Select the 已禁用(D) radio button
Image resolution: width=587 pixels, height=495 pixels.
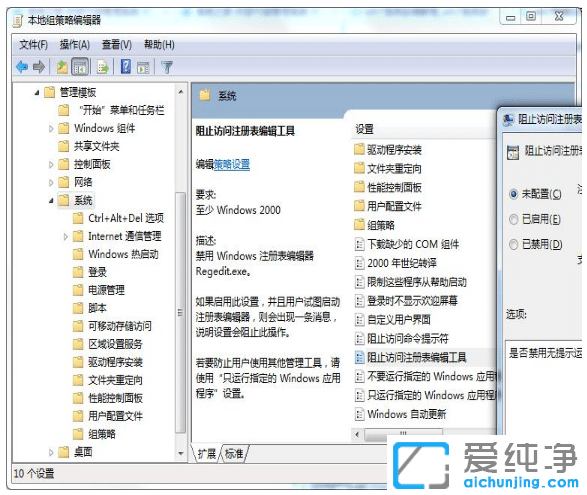tap(513, 245)
